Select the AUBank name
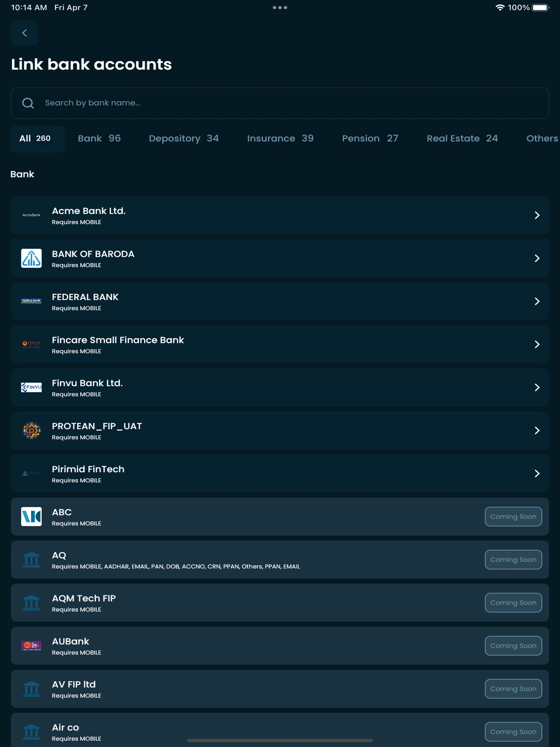This screenshot has width=560, height=747. click(71, 641)
